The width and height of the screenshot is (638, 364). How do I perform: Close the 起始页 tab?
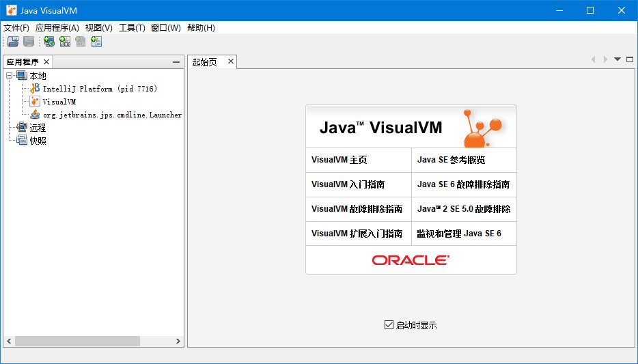pyautogui.click(x=231, y=61)
